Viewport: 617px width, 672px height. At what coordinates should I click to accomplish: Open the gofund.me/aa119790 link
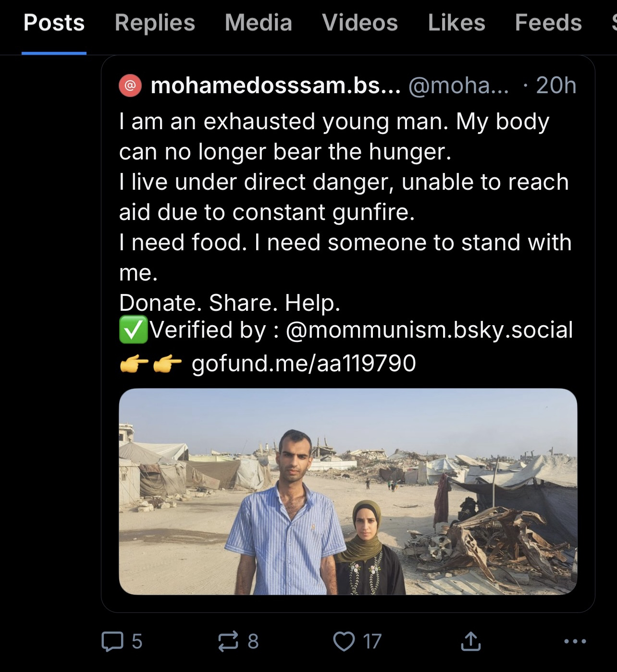(x=304, y=363)
